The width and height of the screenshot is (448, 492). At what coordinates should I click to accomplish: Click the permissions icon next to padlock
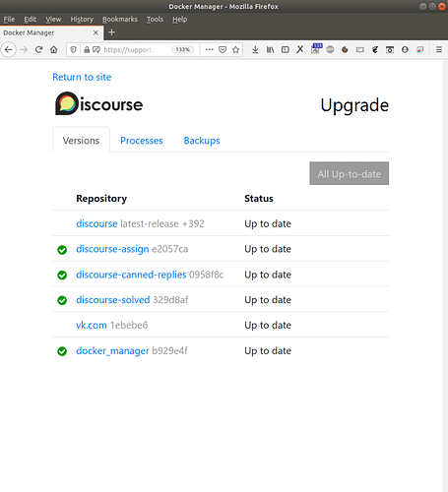click(x=96, y=50)
